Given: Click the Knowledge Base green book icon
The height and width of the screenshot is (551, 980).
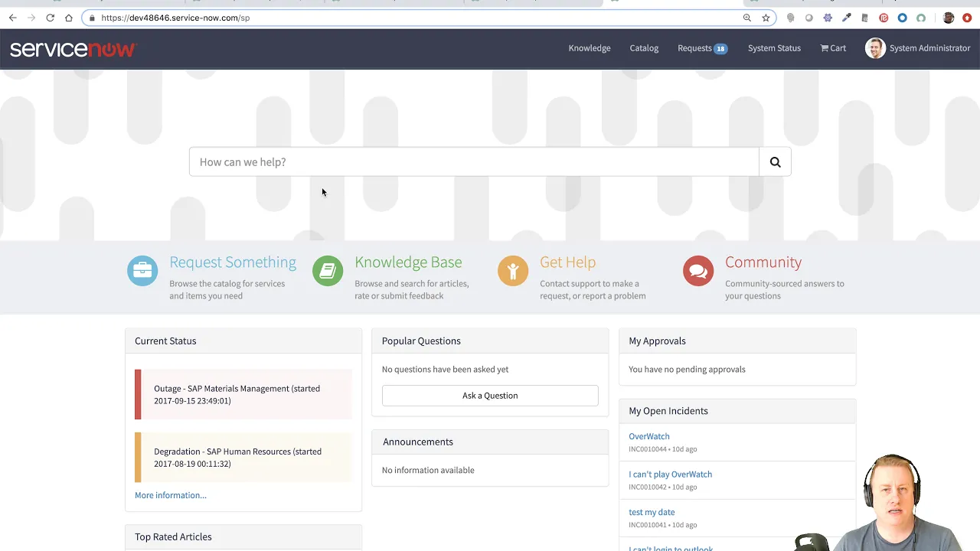Looking at the screenshot, I should (328, 270).
